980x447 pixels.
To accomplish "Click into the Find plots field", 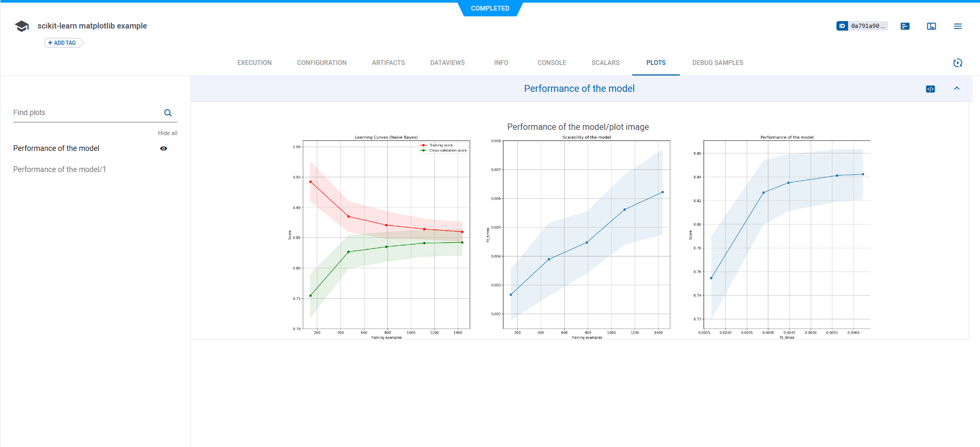I will (84, 112).
